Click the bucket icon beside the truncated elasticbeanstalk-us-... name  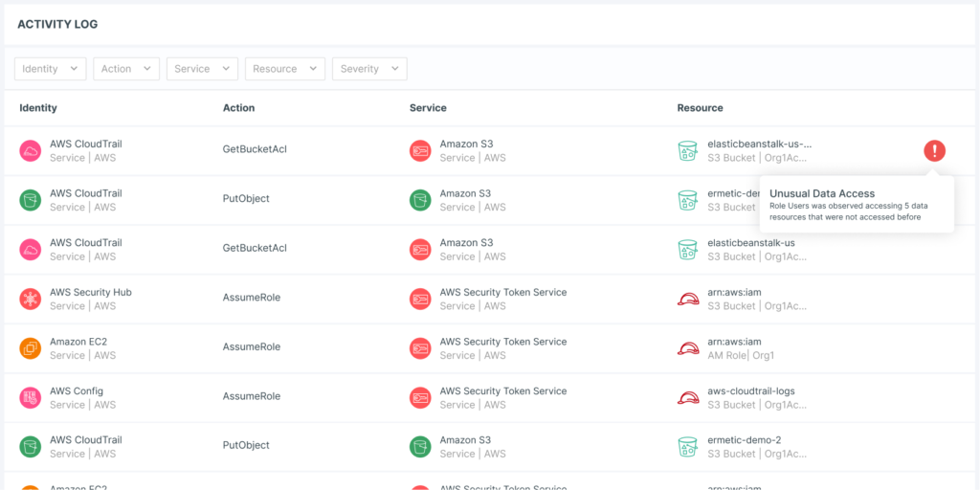pos(688,150)
